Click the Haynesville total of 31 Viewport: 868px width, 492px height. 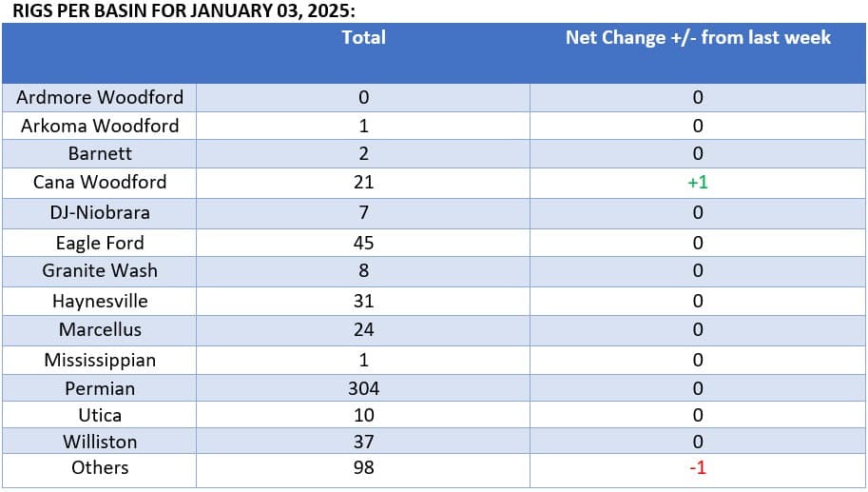363,302
